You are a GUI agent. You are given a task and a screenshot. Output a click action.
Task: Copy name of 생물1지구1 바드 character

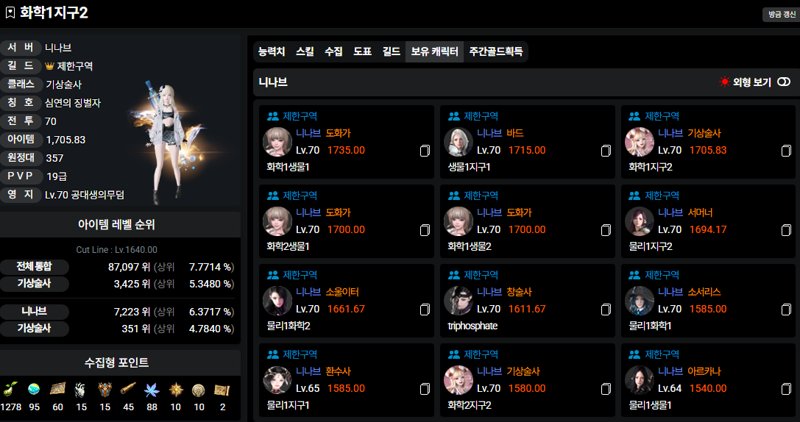tap(606, 151)
